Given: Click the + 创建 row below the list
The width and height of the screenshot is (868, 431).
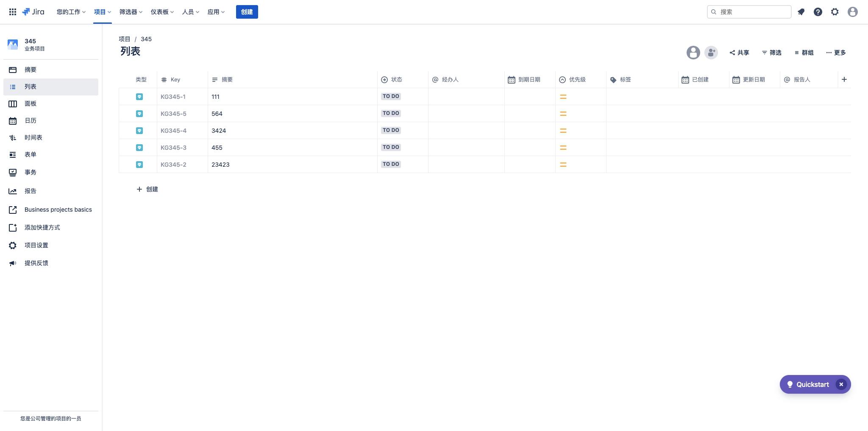Looking at the screenshot, I should tap(147, 189).
